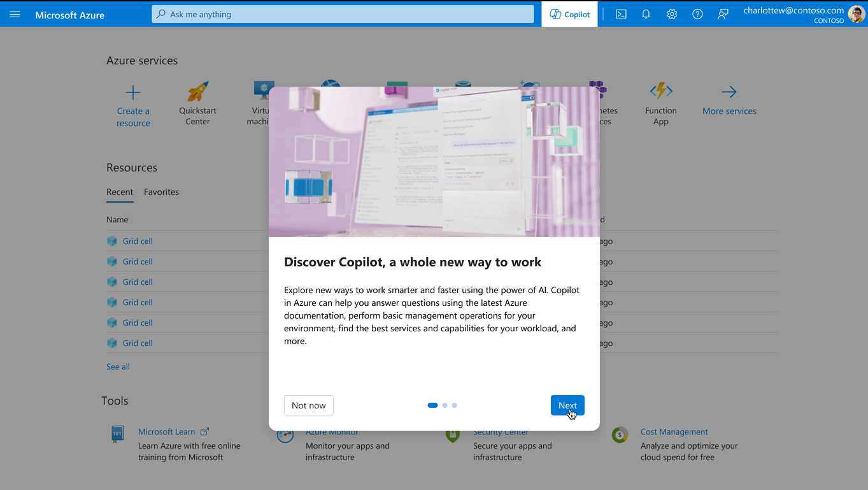View the notifications bell
The width and height of the screenshot is (868, 490).
coord(646,13)
